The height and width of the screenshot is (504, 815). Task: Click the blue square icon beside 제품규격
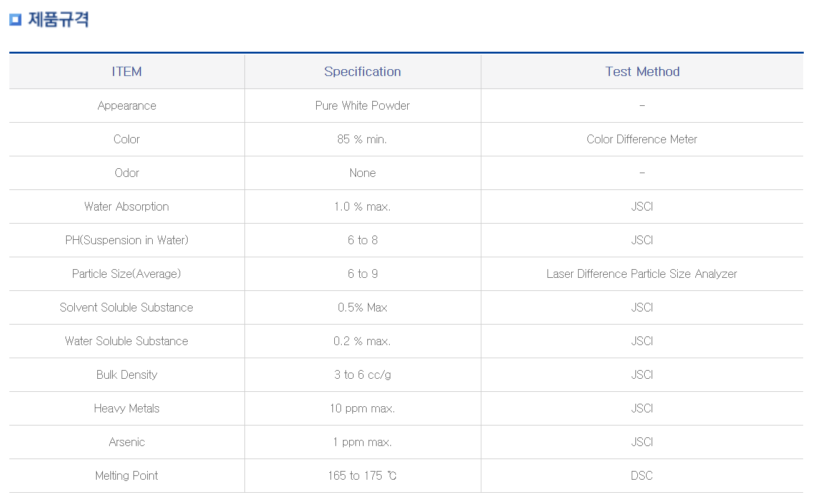16,20
